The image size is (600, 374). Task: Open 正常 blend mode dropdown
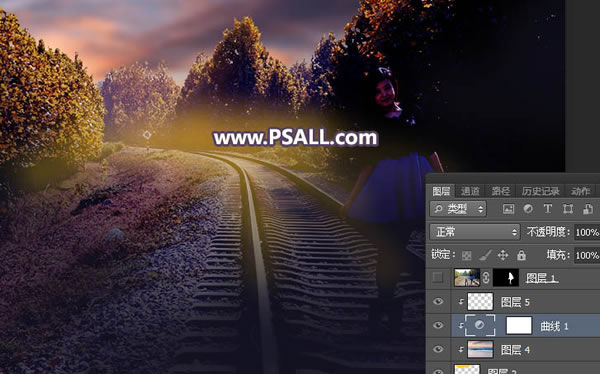point(474,232)
